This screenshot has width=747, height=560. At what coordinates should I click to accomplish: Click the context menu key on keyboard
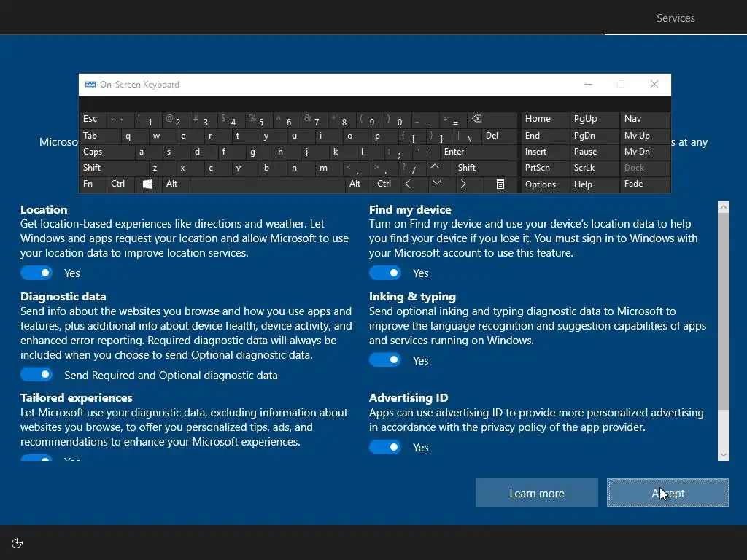coord(500,184)
